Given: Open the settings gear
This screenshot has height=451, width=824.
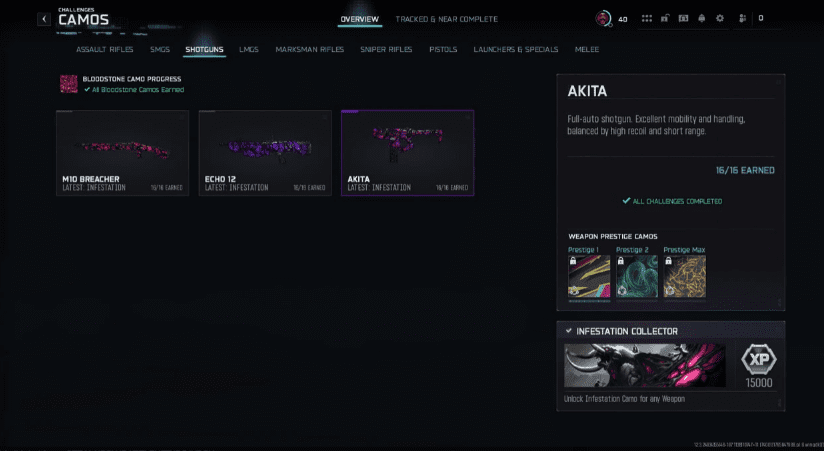Looking at the screenshot, I should click(x=719, y=18).
